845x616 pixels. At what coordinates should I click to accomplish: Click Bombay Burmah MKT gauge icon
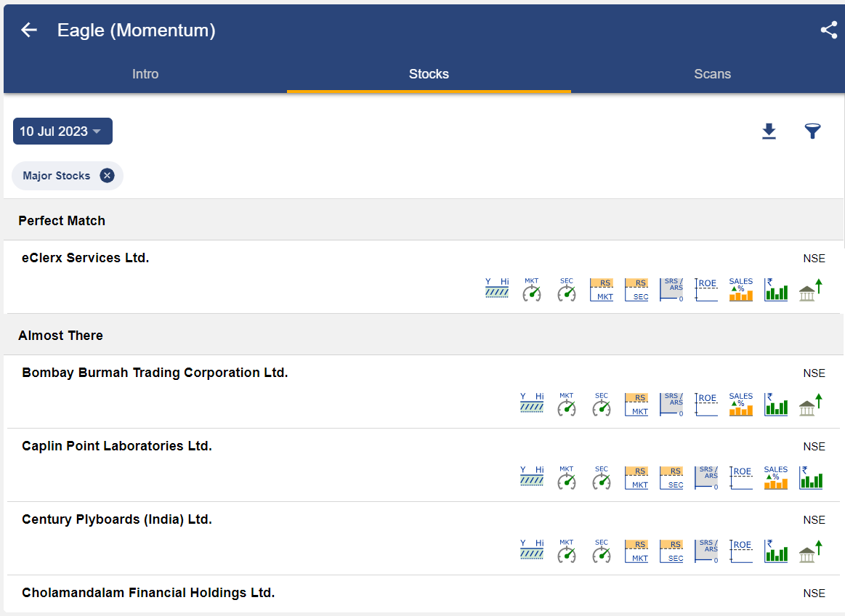tap(567, 404)
